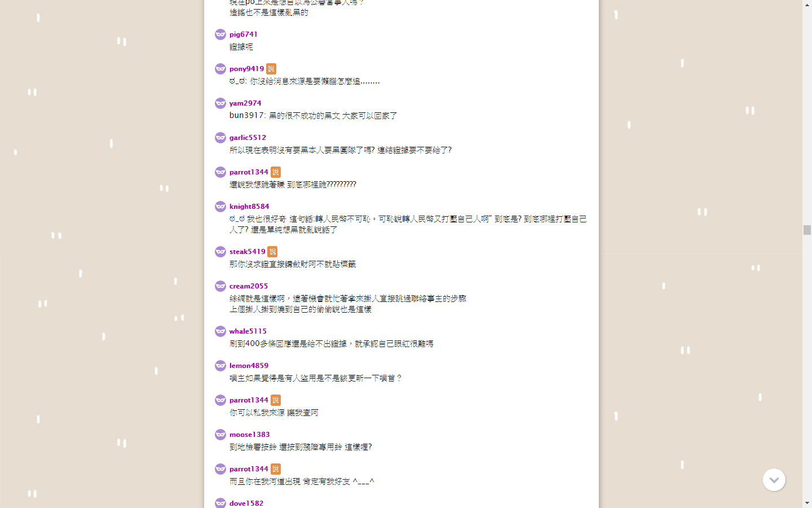Click the scrollbar up arrow
Screen dimensions: 812x508
pos(807,5)
